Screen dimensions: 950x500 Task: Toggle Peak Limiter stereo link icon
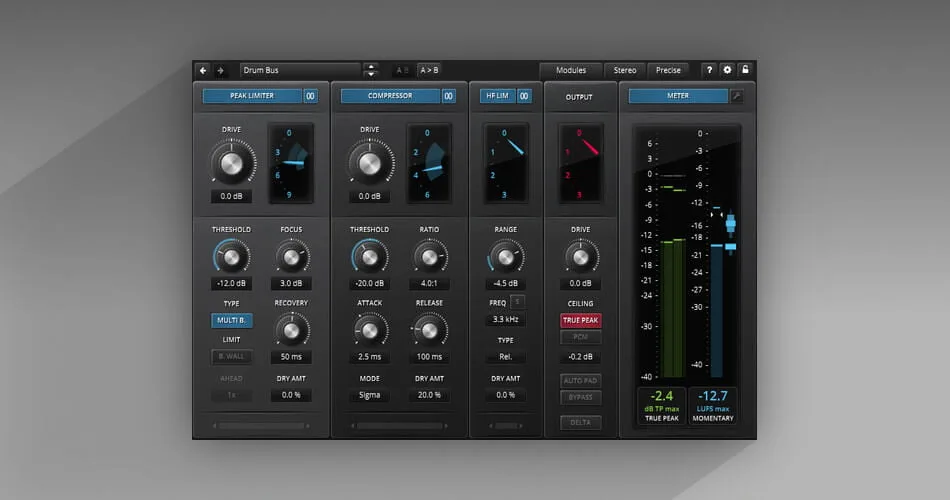point(310,96)
